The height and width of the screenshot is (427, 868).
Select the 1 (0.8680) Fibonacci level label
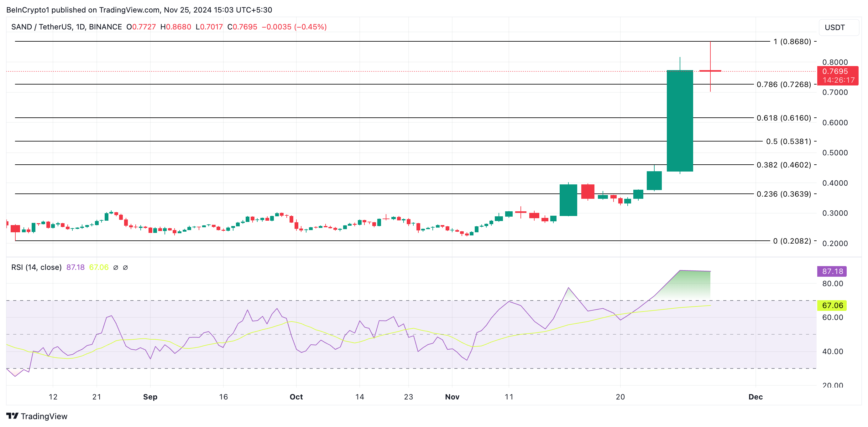[x=792, y=41]
